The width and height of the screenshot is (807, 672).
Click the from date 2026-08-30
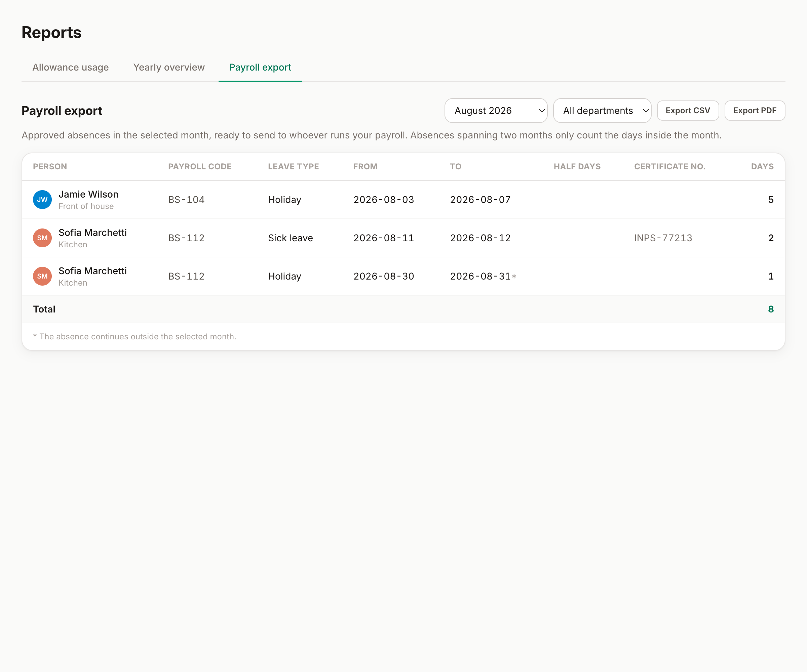click(384, 277)
